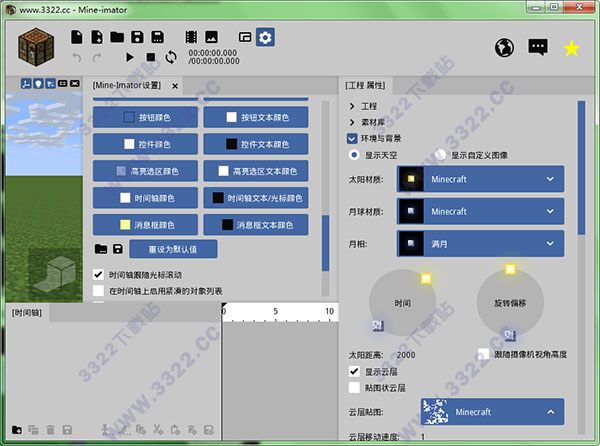Select the 显示天空 radio button
The width and height of the screenshot is (600, 446).
click(354, 155)
